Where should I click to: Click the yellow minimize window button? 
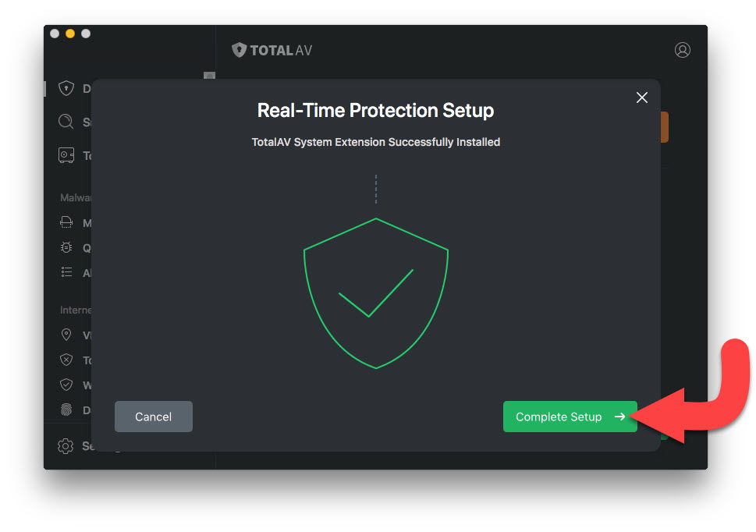tap(70, 34)
